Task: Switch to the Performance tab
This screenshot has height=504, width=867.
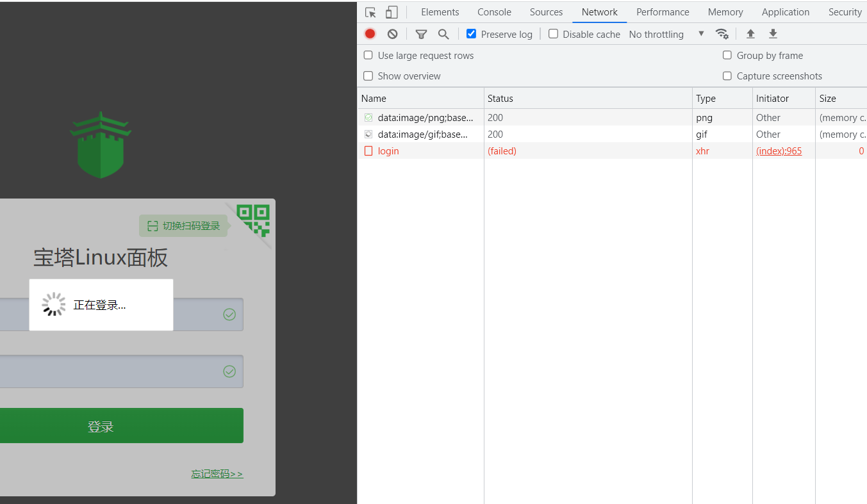Action: pos(663,12)
